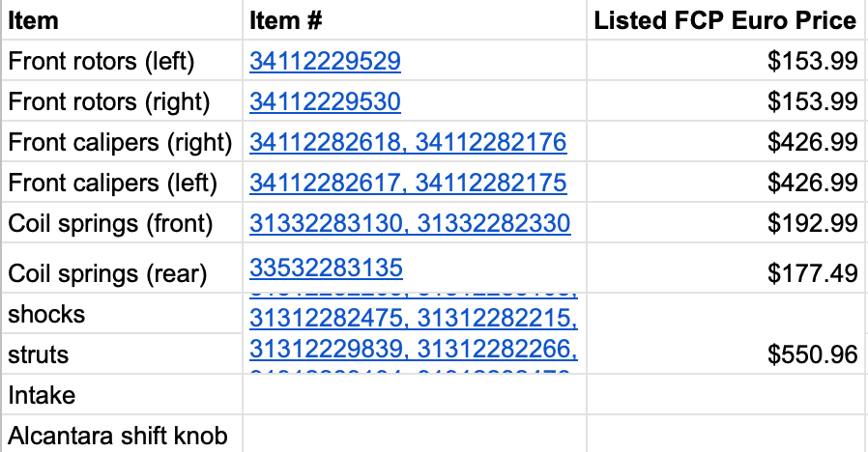Click link starting with 31312282475
Image resolution: width=868 pixels, height=452 pixels.
[x=413, y=318]
